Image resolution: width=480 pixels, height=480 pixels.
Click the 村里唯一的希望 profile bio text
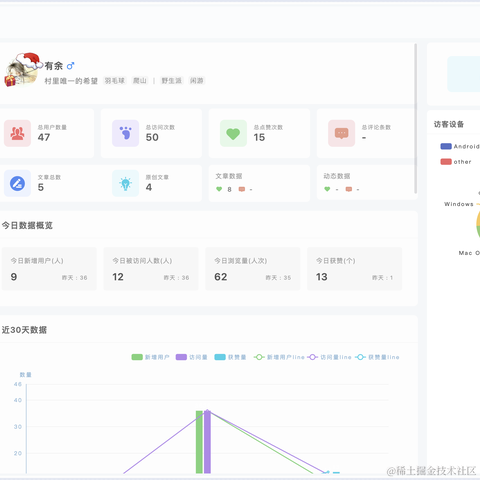[x=71, y=81]
